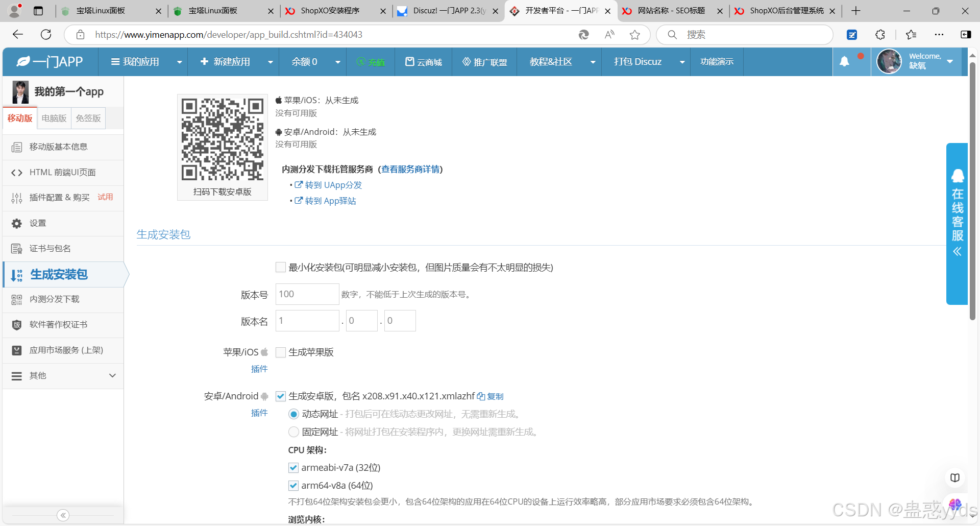The image size is (980, 526).
Task: Click the 版本号 input field
Action: coord(307,294)
